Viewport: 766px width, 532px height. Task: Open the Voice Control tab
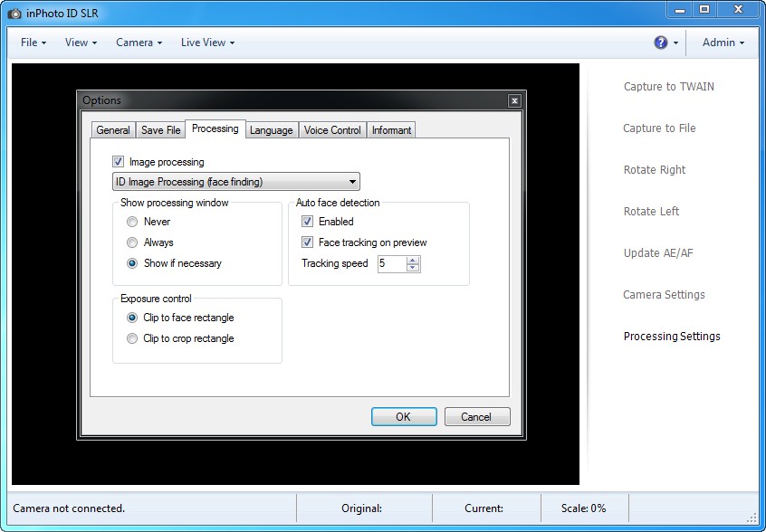(x=332, y=130)
